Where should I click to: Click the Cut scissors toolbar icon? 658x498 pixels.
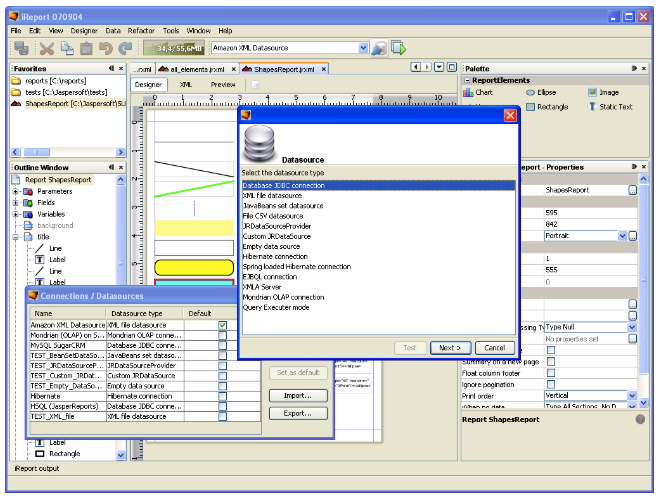(x=47, y=48)
